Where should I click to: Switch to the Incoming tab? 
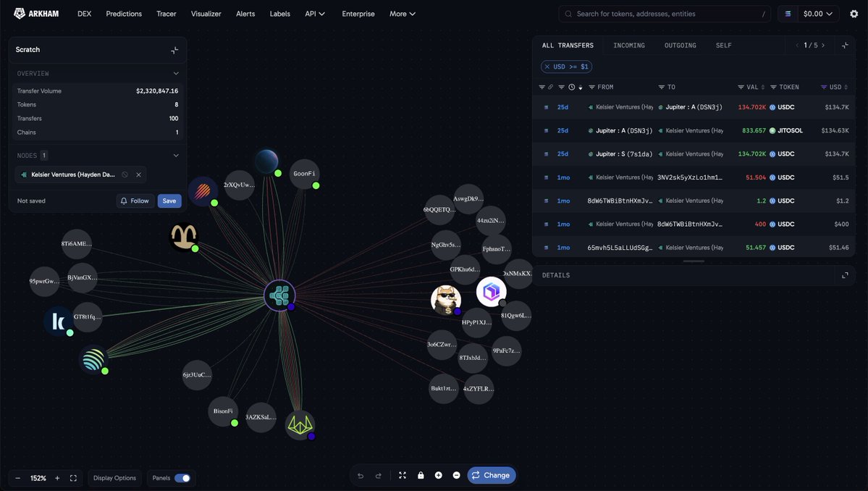pyautogui.click(x=629, y=46)
